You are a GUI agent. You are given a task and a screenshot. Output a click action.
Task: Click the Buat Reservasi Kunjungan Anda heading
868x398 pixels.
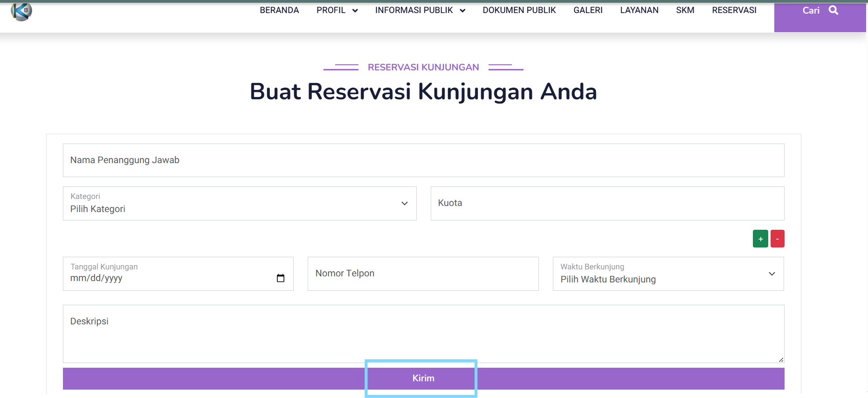pyautogui.click(x=423, y=92)
